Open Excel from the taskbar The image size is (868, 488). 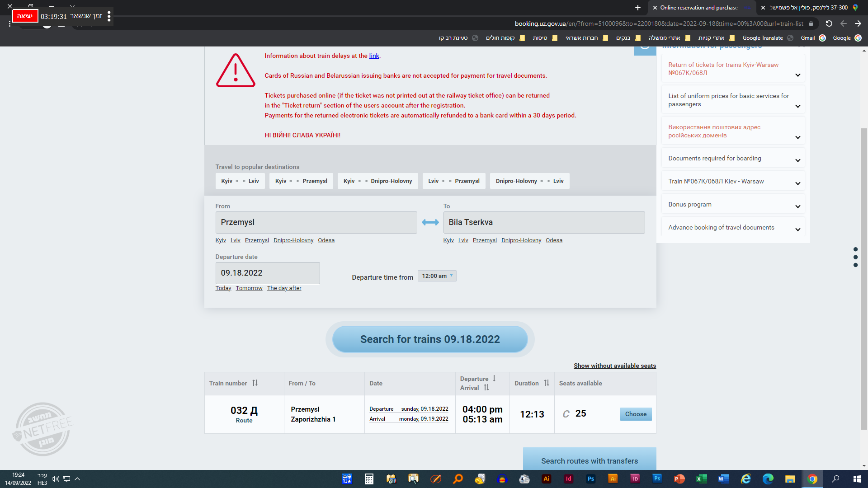[701, 479]
